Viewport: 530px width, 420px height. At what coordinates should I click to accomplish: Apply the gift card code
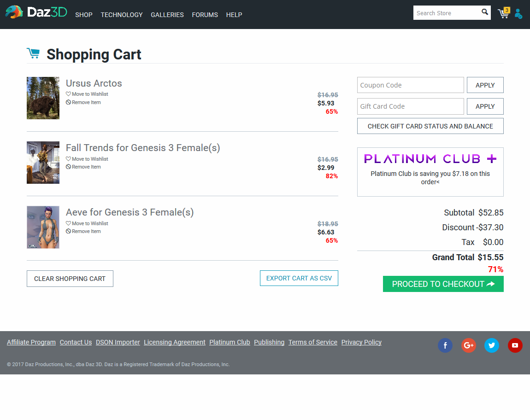point(485,106)
